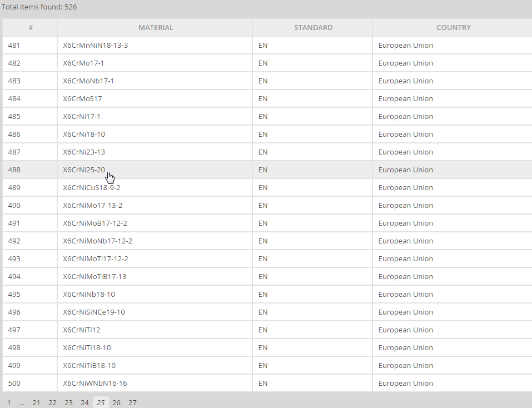This screenshot has width=532, height=408.
Task: Open page 24 of the list
Action: (84, 402)
